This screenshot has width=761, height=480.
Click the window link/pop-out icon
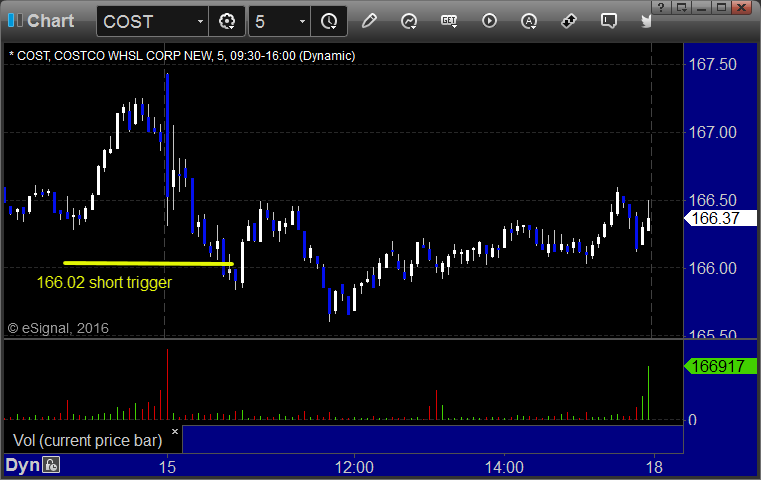pos(681,7)
